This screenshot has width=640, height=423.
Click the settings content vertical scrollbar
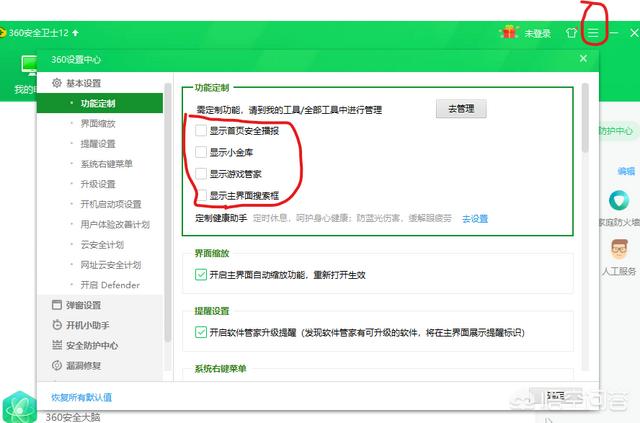[x=585, y=118]
